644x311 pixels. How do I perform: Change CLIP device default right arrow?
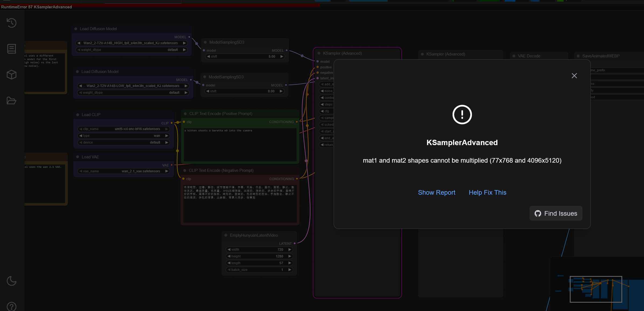click(167, 142)
